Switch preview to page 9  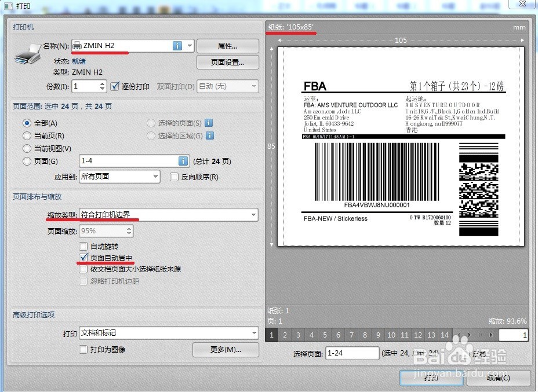tap(378, 335)
